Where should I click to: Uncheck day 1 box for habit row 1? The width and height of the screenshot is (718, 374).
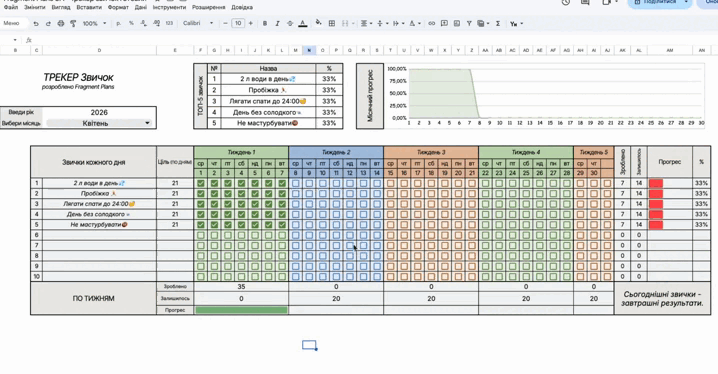(x=201, y=183)
